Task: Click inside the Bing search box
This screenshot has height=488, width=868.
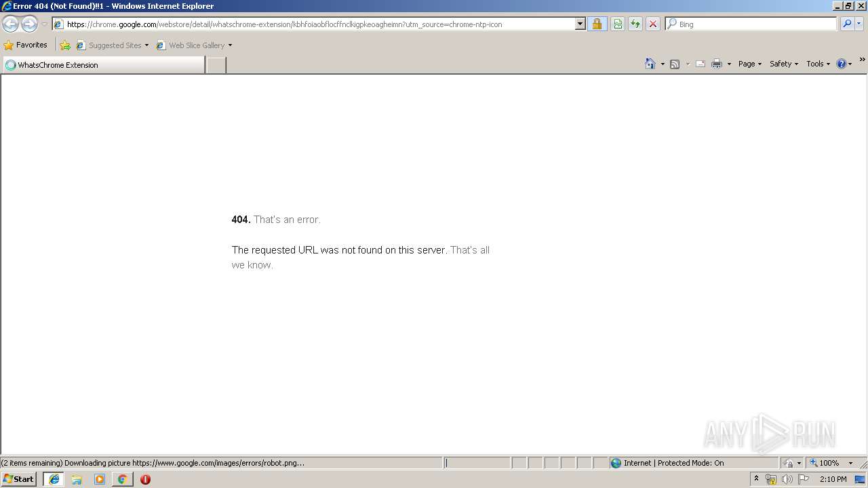Action: pyautogui.click(x=756, y=24)
